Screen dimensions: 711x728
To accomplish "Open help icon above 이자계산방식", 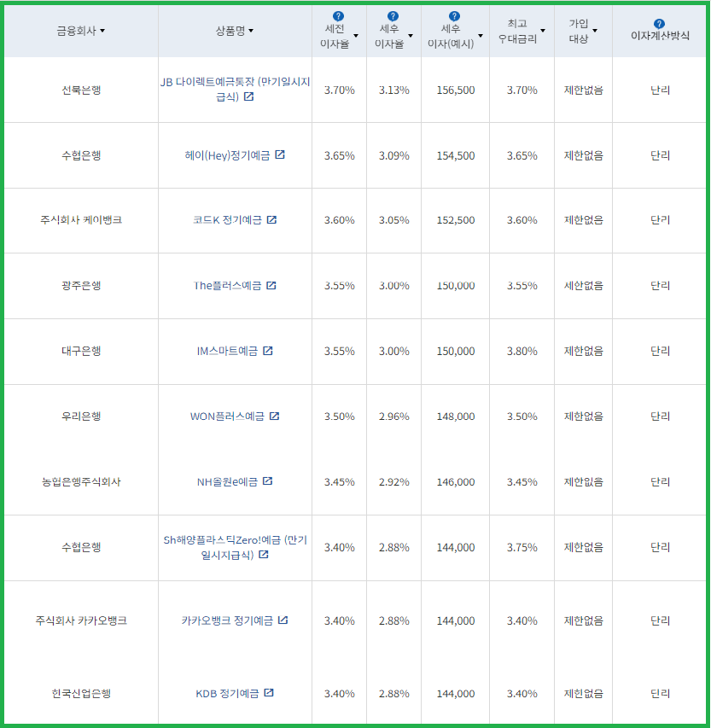I will (659, 24).
